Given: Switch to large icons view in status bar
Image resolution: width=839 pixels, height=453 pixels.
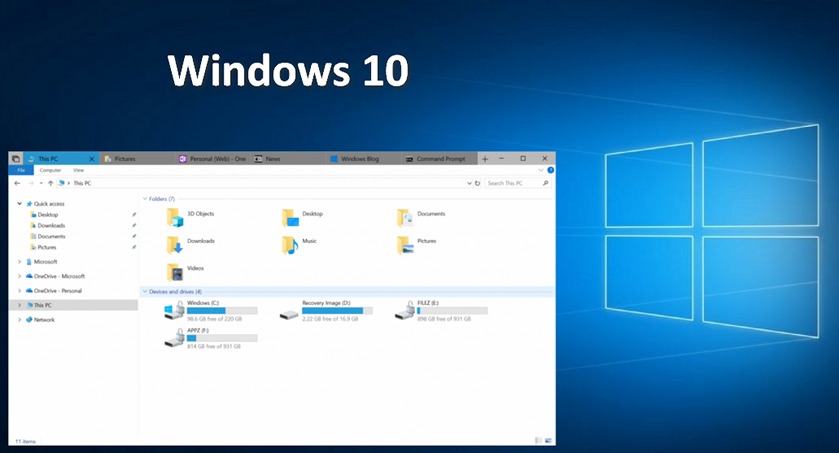Looking at the screenshot, I should click(548, 440).
